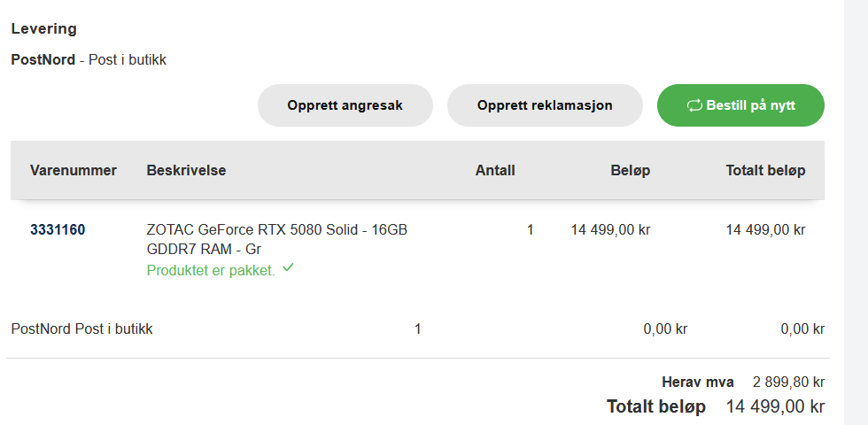Click the Beløp column header
The height and width of the screenshot is (425, 868).
point(631,170)
